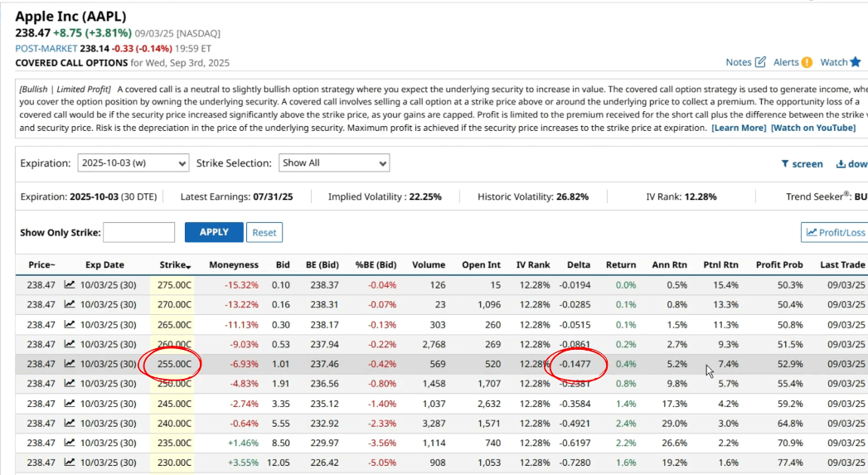The image size is (868, 475).
Task: Sort by the Volume column header
Action: tap(429, 265)
